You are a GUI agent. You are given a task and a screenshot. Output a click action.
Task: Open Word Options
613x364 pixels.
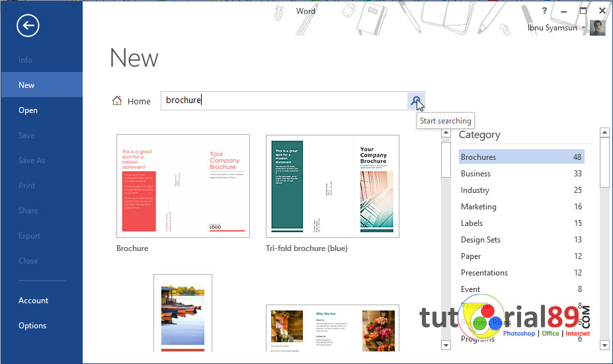pos(32,325)
